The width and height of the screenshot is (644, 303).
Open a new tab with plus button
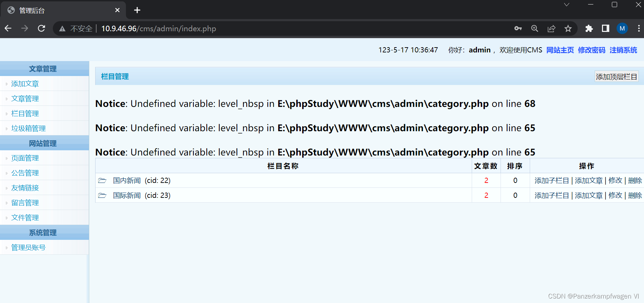[x=137, y=10]
